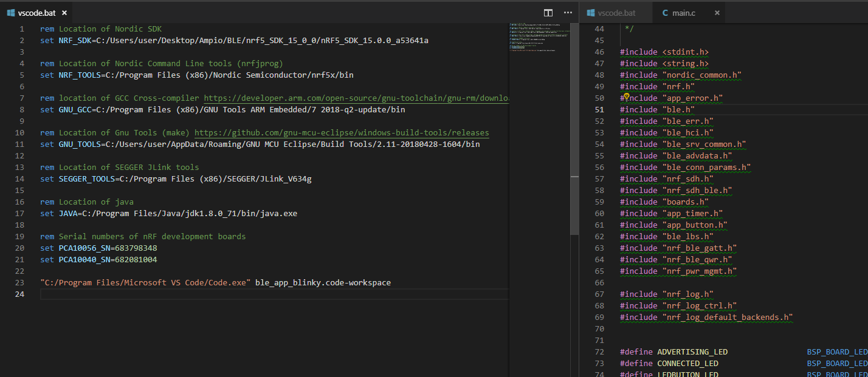The image size is (868, 377).
Task: Open the developer.arm.com GNU toolchain link
Action: (356, 98)
